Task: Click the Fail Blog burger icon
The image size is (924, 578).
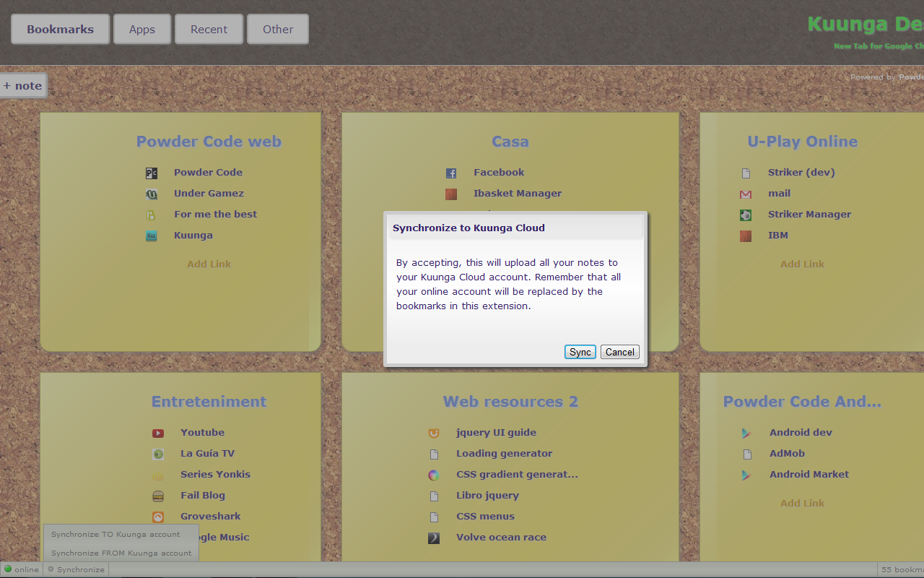Action: pyautogui.click(x=158, y=496)
